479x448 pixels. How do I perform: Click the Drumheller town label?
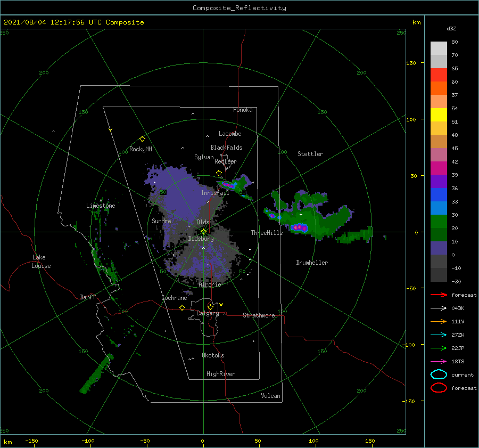click(312, 263)
